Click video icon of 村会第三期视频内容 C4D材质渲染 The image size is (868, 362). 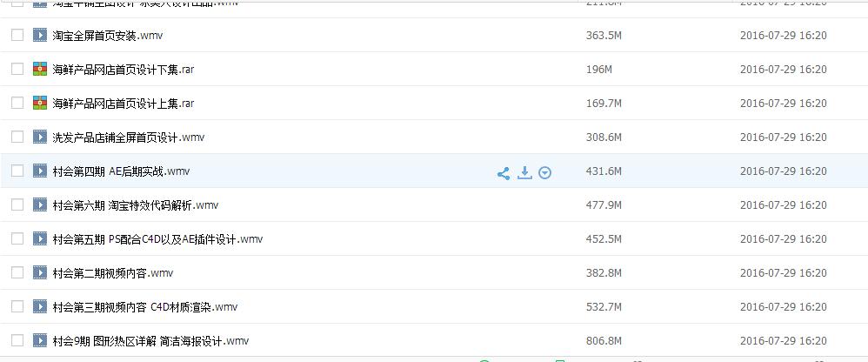(x=40, y=306)
